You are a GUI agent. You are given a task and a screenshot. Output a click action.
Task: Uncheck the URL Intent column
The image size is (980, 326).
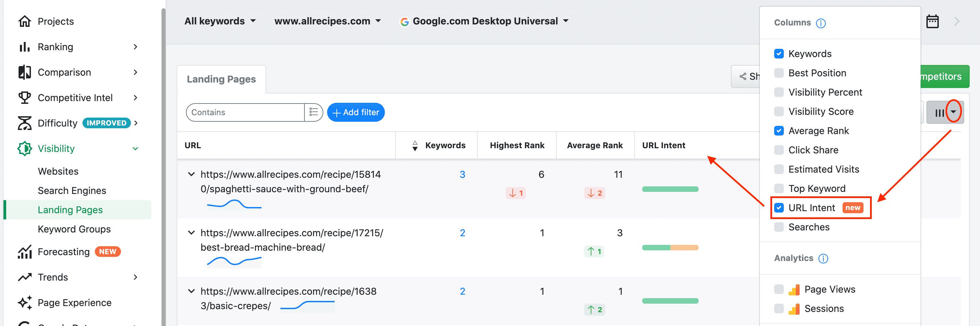pos(779,208)
